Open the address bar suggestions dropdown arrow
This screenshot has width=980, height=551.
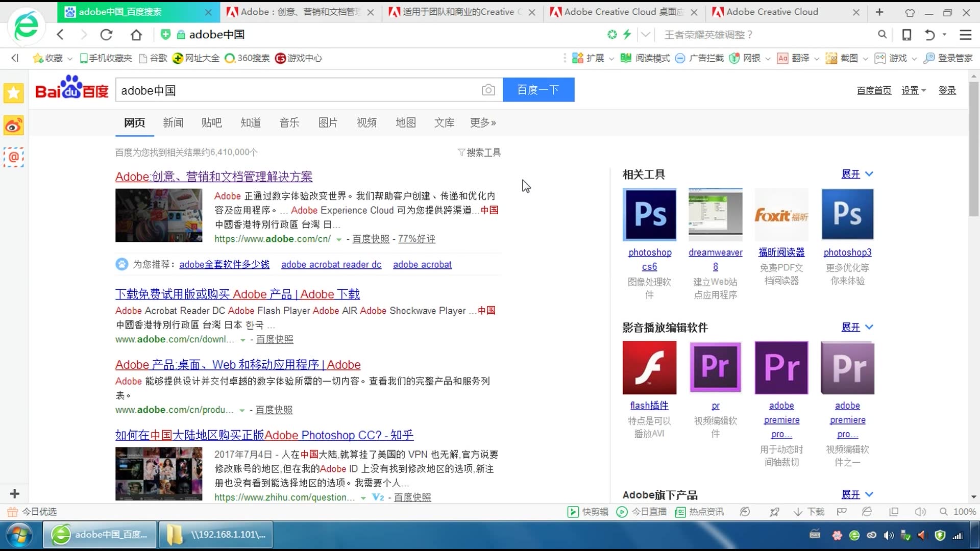[x=646, y=35]
